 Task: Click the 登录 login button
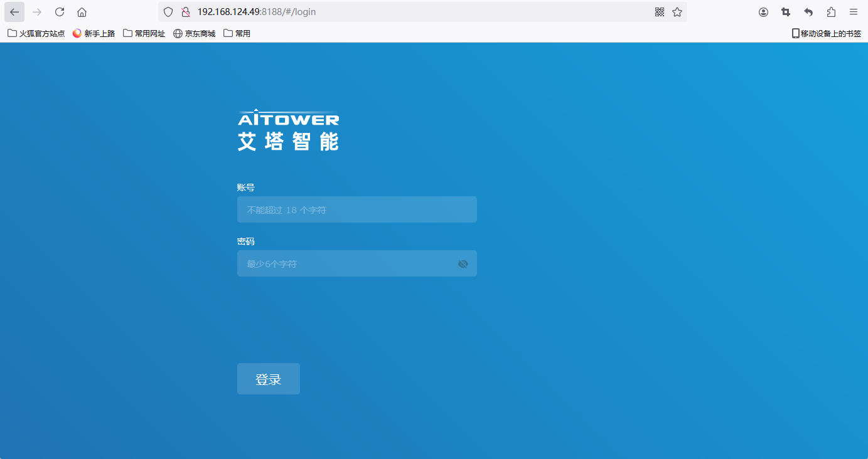[x=269, y=379]
